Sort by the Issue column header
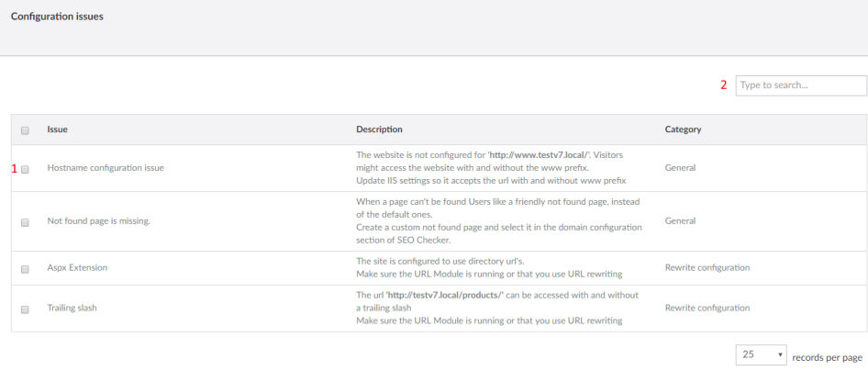The width and height of the screenshot is (868, 371). click(58, 129)
